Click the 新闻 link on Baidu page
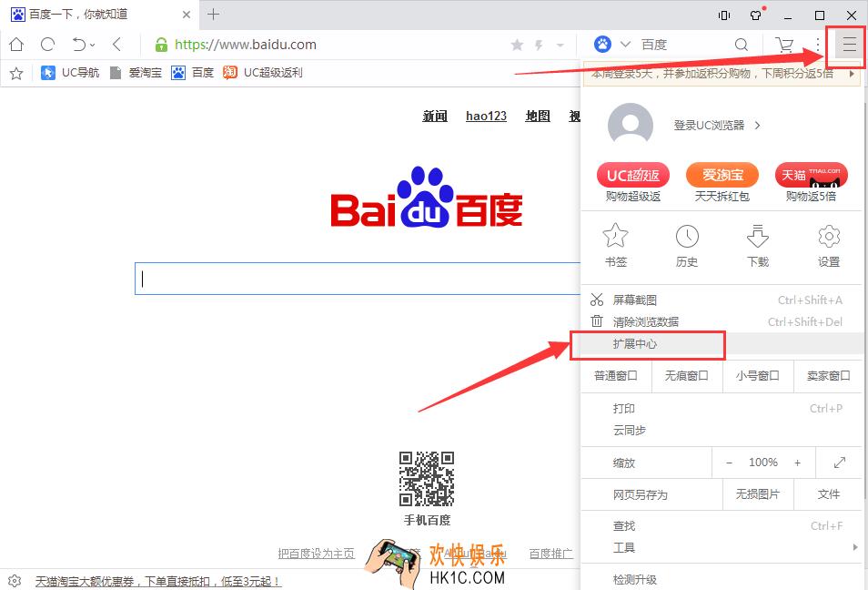This screenshot has height=590, width=868. coord(435,116)
